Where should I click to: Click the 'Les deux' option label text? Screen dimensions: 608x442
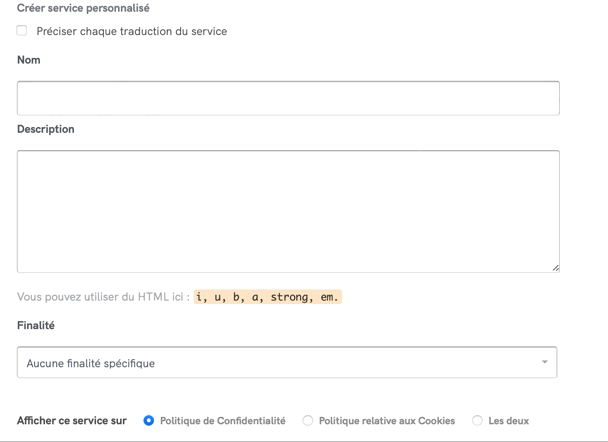tap(508, 420)
